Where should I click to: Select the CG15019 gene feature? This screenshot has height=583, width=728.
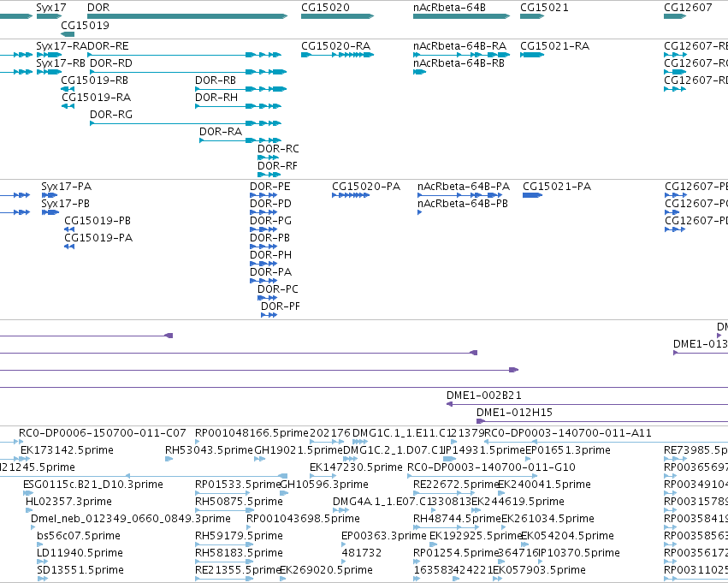[x=68, y=34]
